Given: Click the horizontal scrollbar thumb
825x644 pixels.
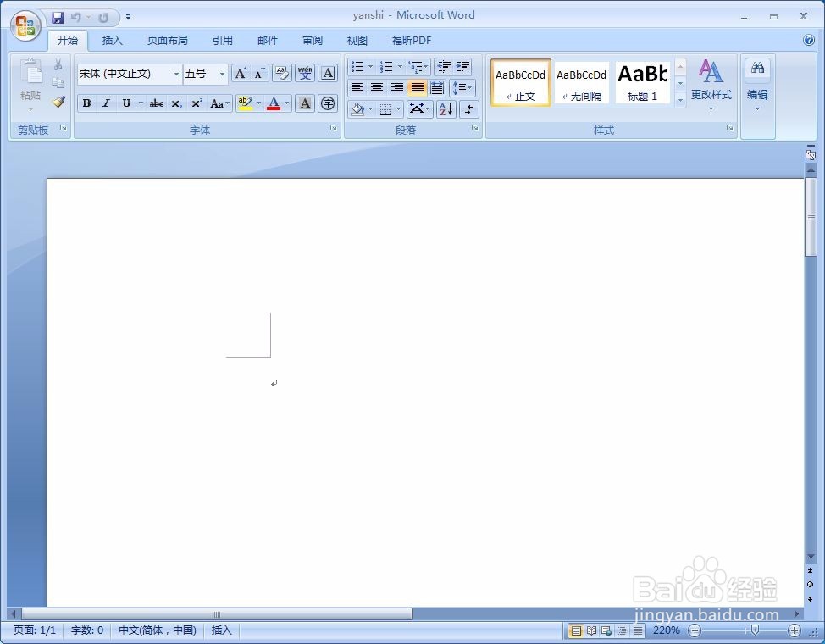Looking at the screenshot, I should (217, 614).
